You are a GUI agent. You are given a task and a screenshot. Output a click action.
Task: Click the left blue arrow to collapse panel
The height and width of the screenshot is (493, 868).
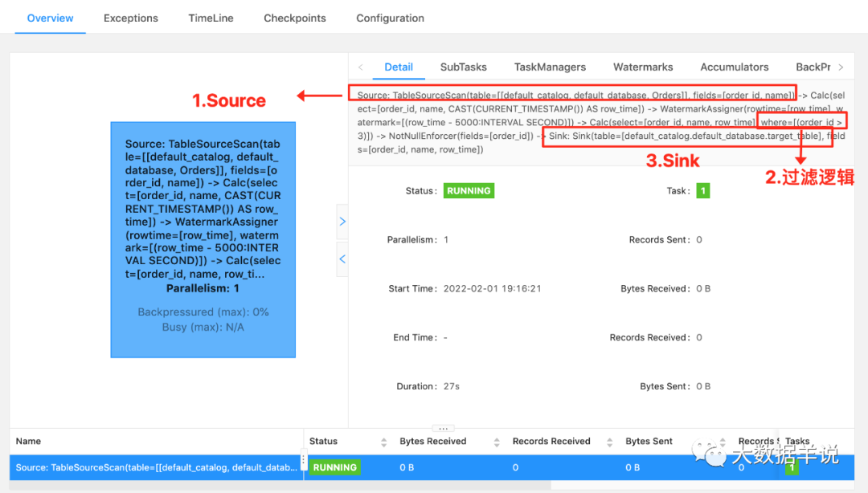(342, 259)
